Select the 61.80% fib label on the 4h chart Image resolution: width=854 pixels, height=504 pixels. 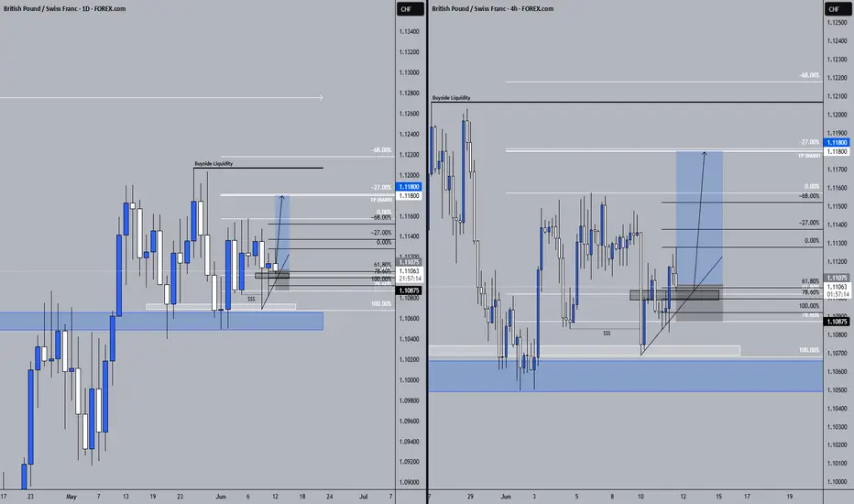810,281
